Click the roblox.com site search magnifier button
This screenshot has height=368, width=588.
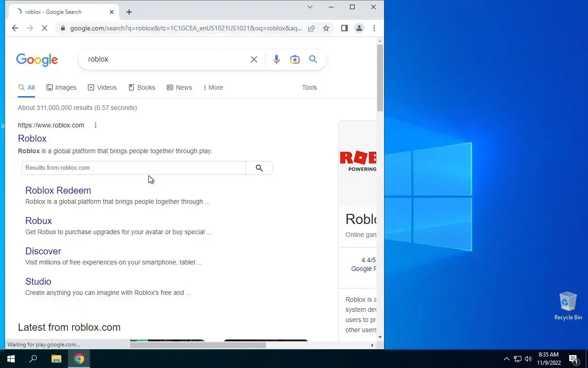tap(259, 168)
